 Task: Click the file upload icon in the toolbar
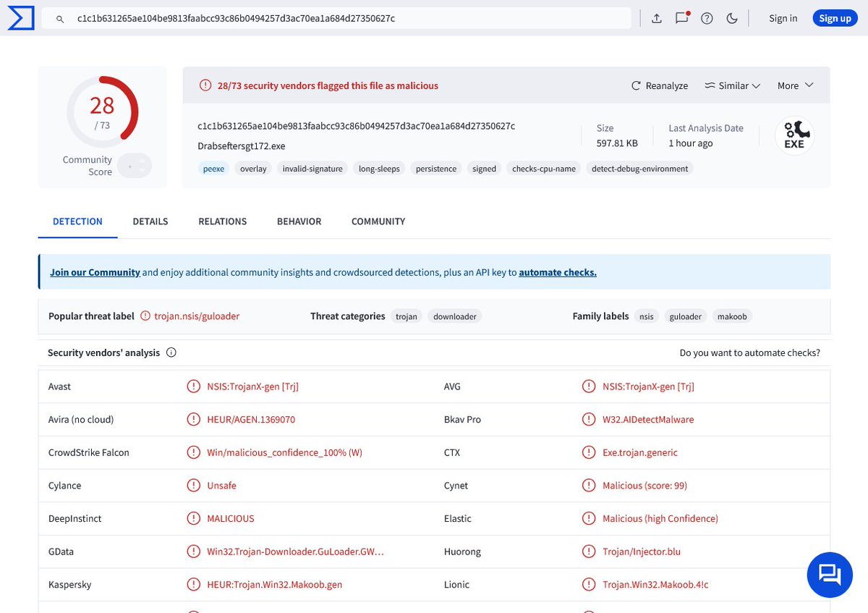[x=657, y=17]
